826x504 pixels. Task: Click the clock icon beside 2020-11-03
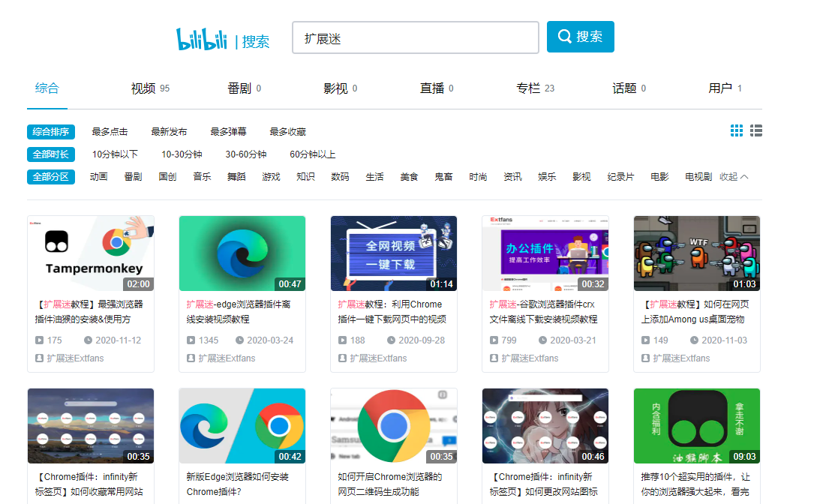coord(694,340)
